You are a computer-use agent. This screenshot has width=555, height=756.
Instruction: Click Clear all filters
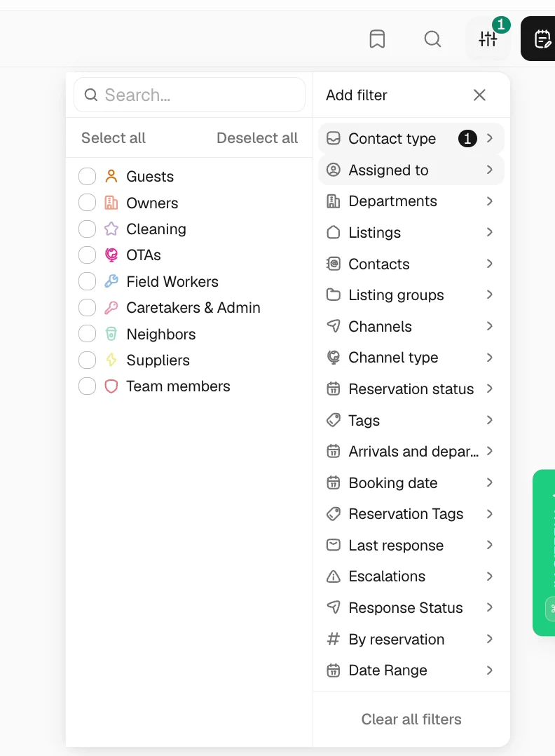[x=411, y=720]
